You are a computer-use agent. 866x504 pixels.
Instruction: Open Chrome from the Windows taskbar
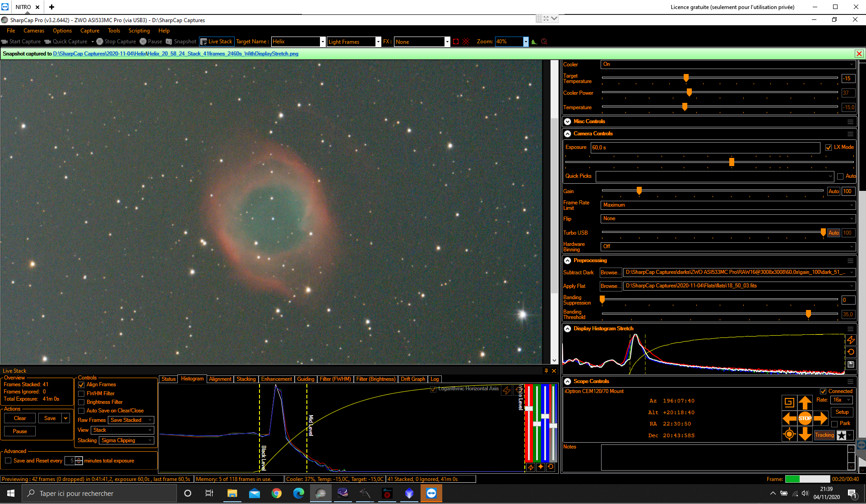[277, 493]
